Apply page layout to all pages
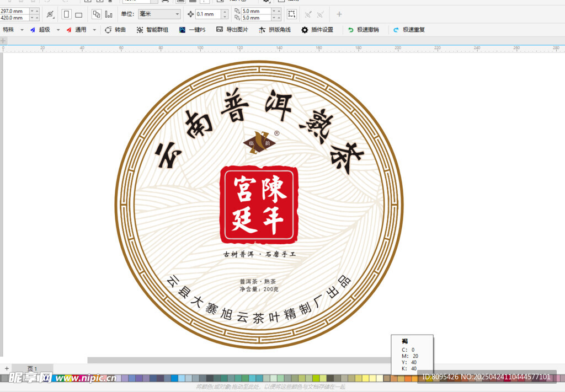The height and width of the screenshot is (392, 565). click(96, 14)
